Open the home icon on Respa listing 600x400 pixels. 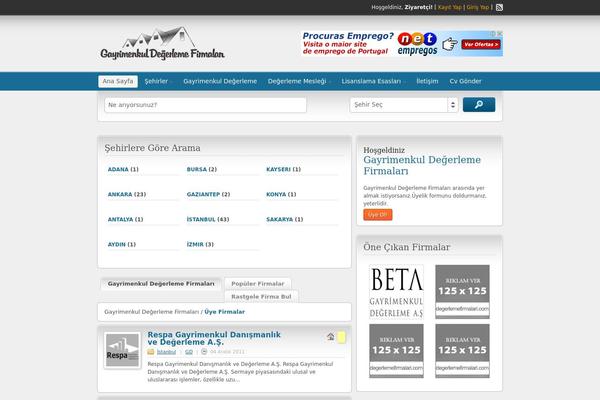point(331,336)
